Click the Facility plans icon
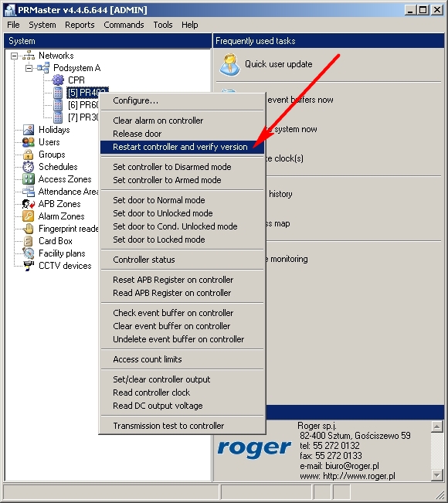This screenshot has width=448, height=503. pos(29,253)
